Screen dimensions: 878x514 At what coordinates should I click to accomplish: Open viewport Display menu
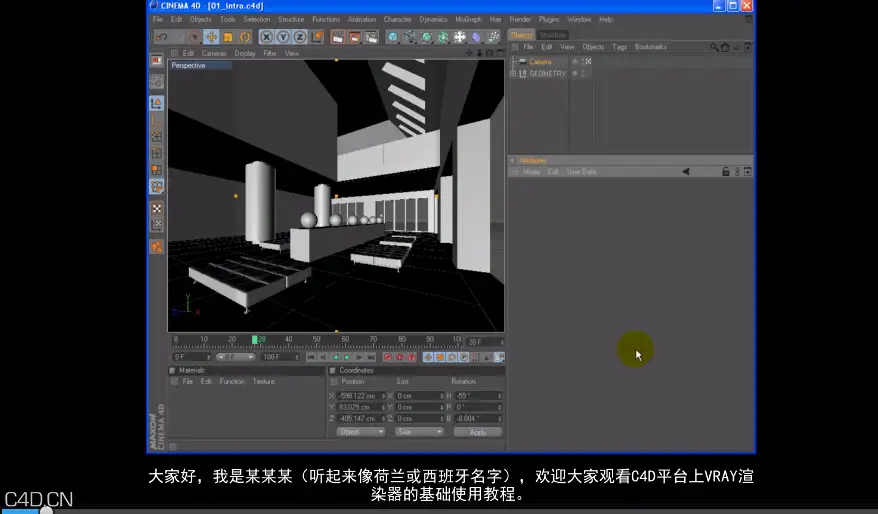pyautogui.click(x=245, y=54)
